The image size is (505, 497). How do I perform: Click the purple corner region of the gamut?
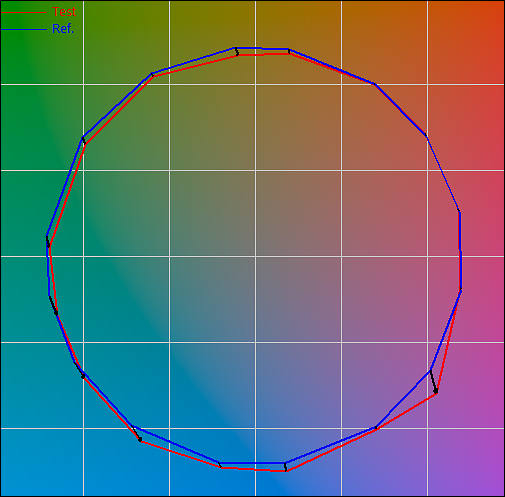(488, 480)
